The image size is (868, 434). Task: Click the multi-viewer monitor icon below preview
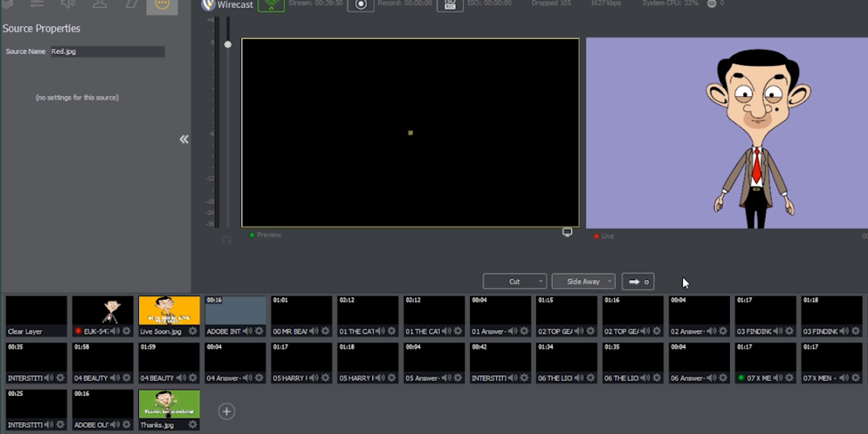click(x=567, y=232)
